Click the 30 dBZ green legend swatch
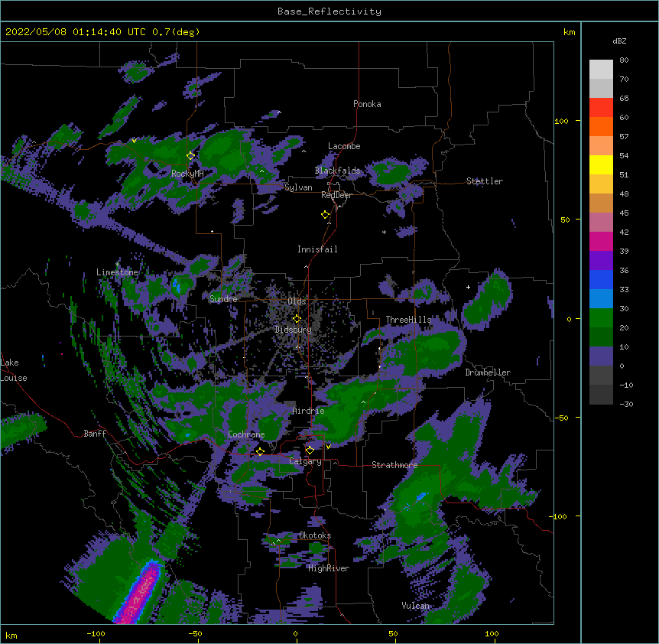Viewport: 659px width, 644px height. pos(601,318)
